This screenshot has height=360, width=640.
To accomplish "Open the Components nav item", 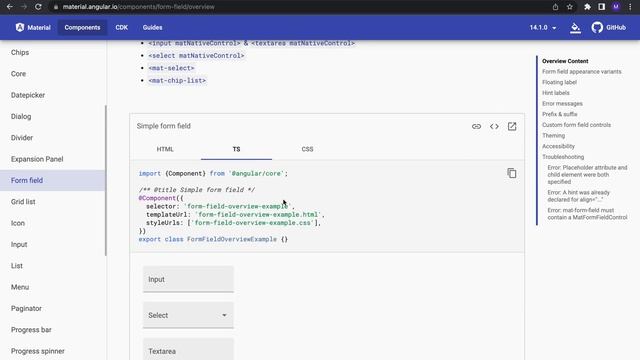I will click(x=82, y=27).
